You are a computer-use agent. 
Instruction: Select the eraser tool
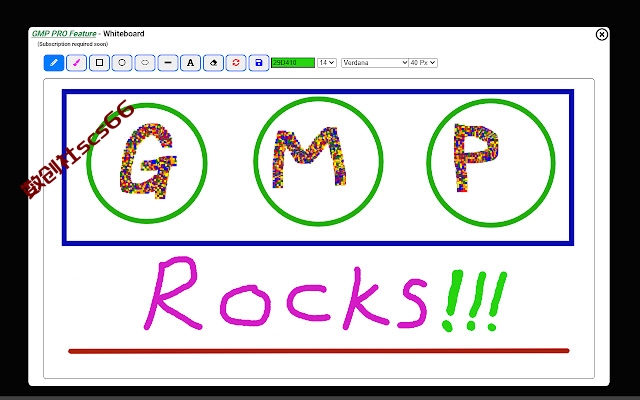tap(213, 63)
